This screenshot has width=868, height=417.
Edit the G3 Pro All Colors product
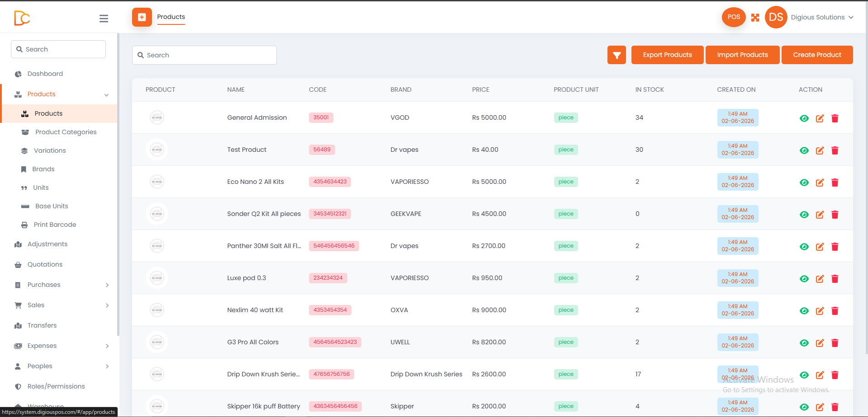(x=820, y=343)
